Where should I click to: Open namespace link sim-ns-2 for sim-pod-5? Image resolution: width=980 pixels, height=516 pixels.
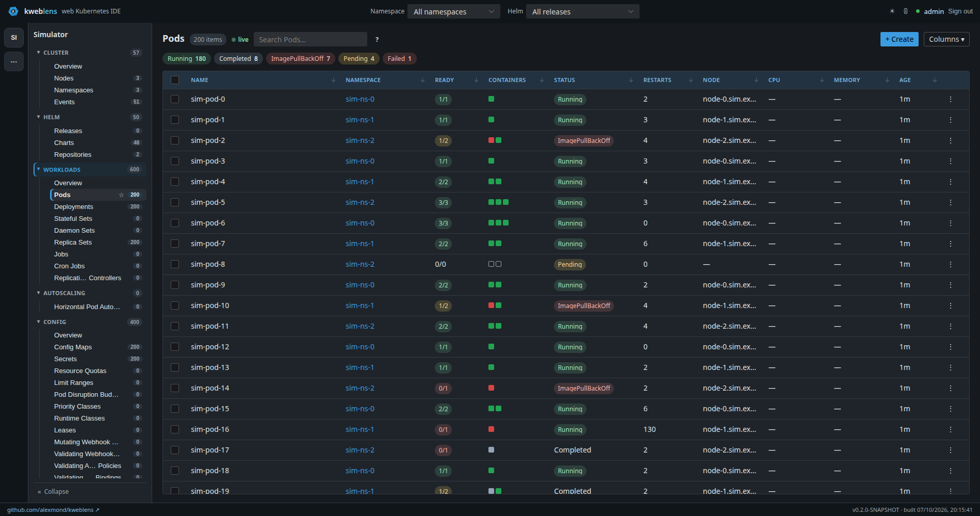[360, 202]
